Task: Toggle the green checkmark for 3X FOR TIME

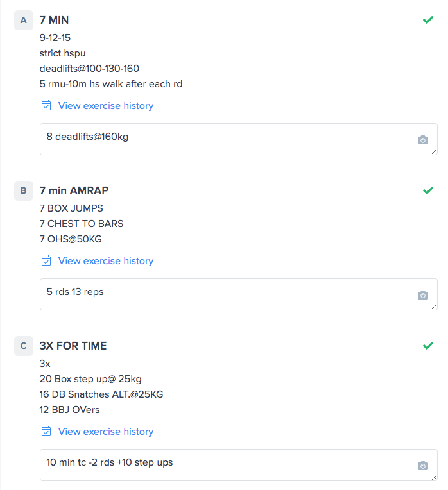Action: point(428,346)
